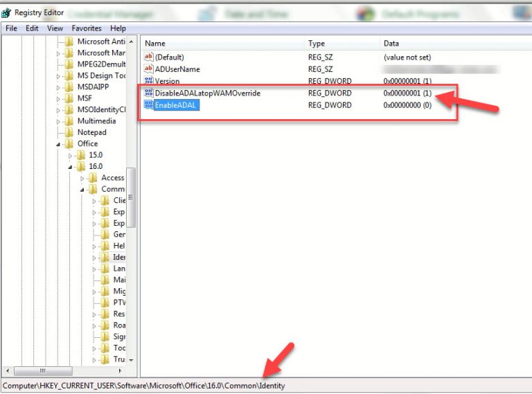Collapse the 16.0 tree node

click(70, 167)
